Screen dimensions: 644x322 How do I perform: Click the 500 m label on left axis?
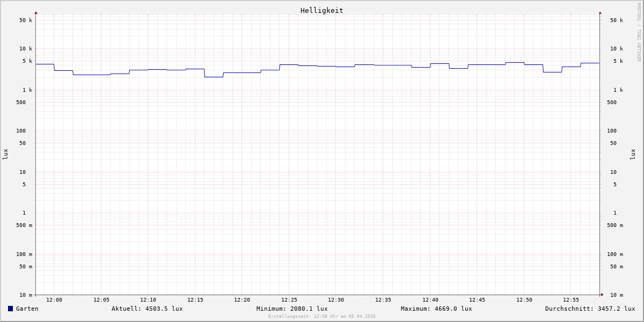point(24,225)
